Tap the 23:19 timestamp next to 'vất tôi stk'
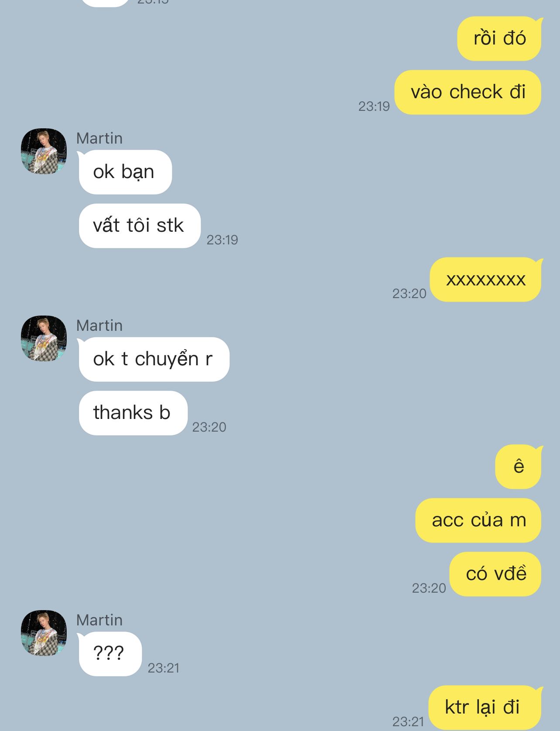 pyautogui.click(x=222, y=240)
